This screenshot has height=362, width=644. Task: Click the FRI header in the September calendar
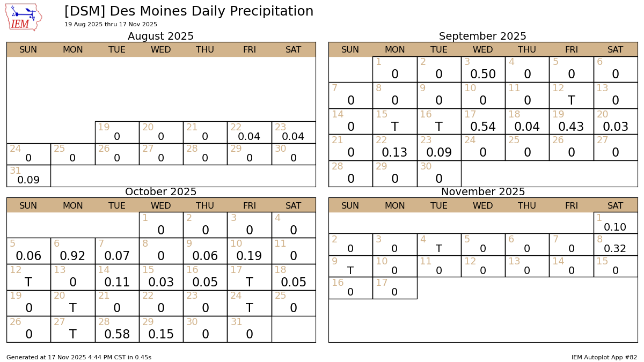[x=571, y=50]
